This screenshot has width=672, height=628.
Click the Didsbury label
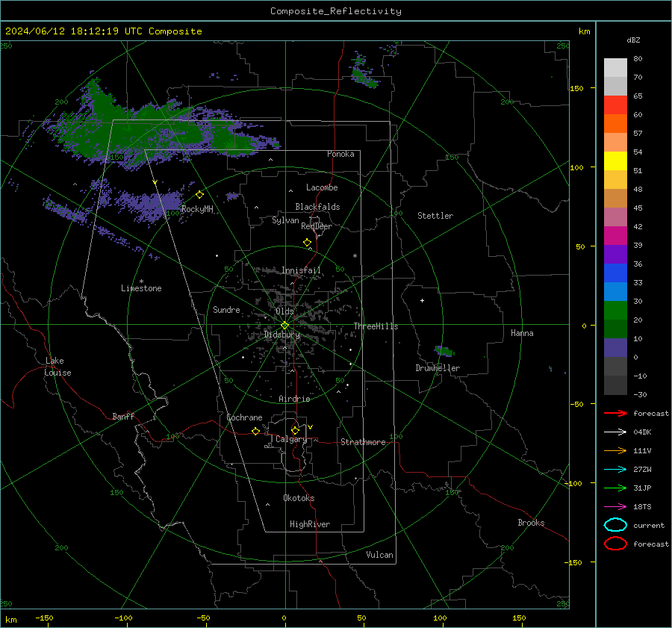281,335
